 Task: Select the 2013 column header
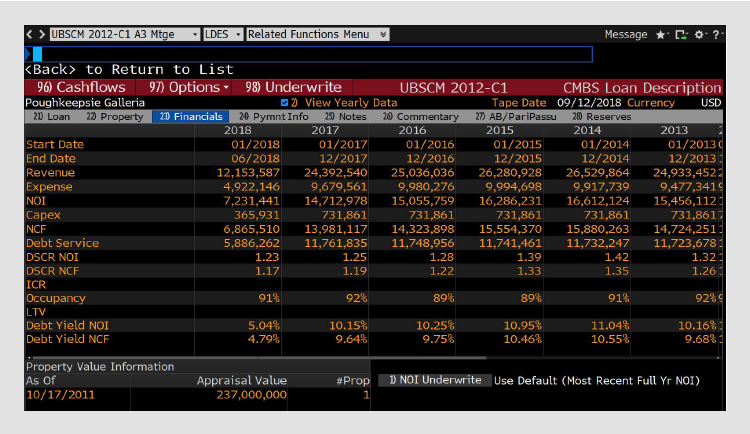click(674, 130)
